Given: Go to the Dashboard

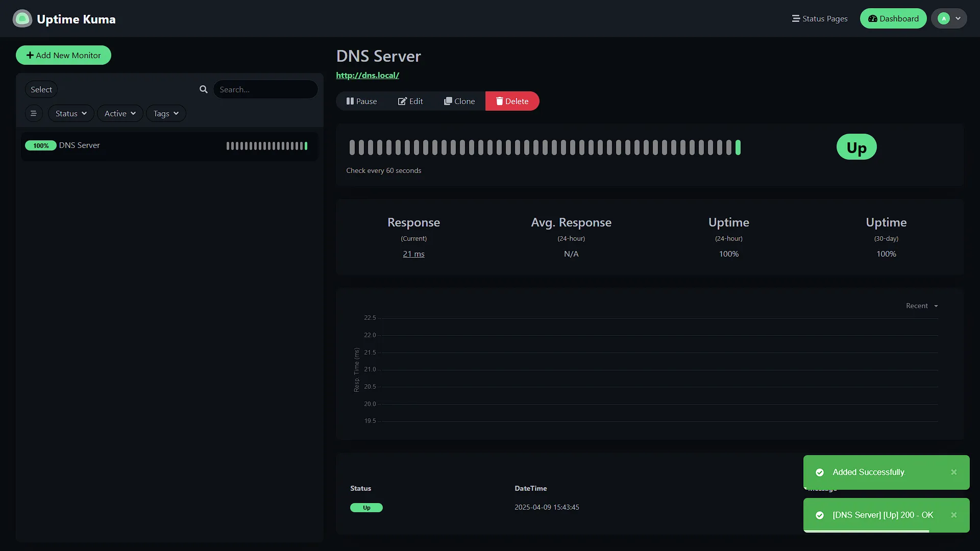Looking at the screenshot, I should [893, 19].
